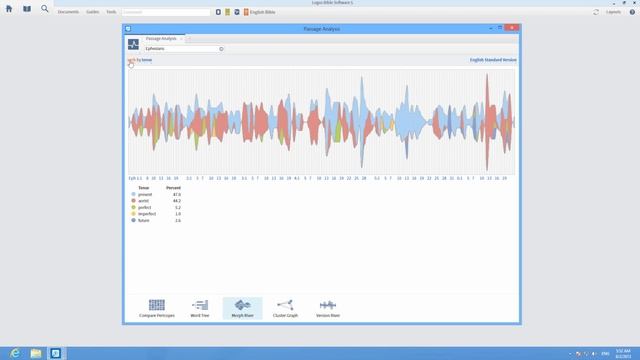Image resolution: width=640 pixels, height=360 pixels.
Task: Close the Passage Analysis tab
Action: [x=181, y=39]
